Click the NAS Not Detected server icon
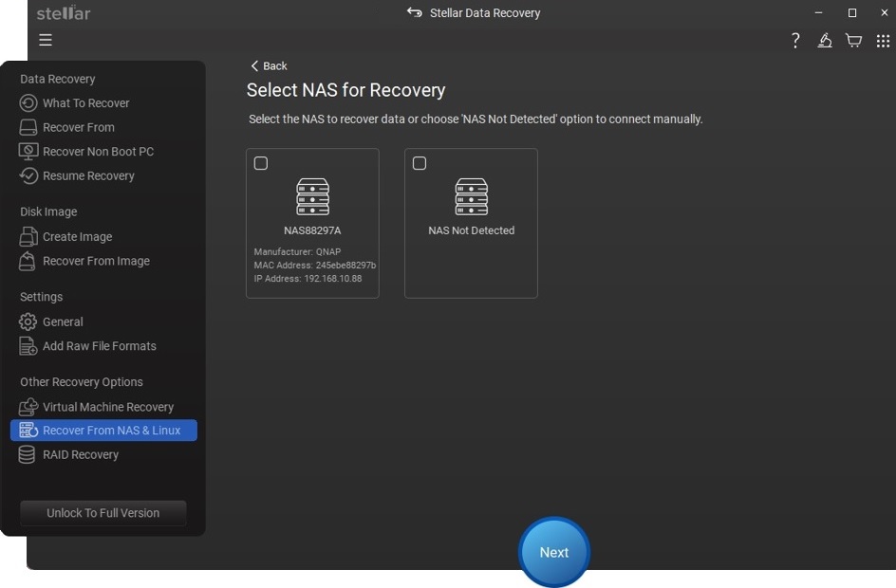 [472, 197]
